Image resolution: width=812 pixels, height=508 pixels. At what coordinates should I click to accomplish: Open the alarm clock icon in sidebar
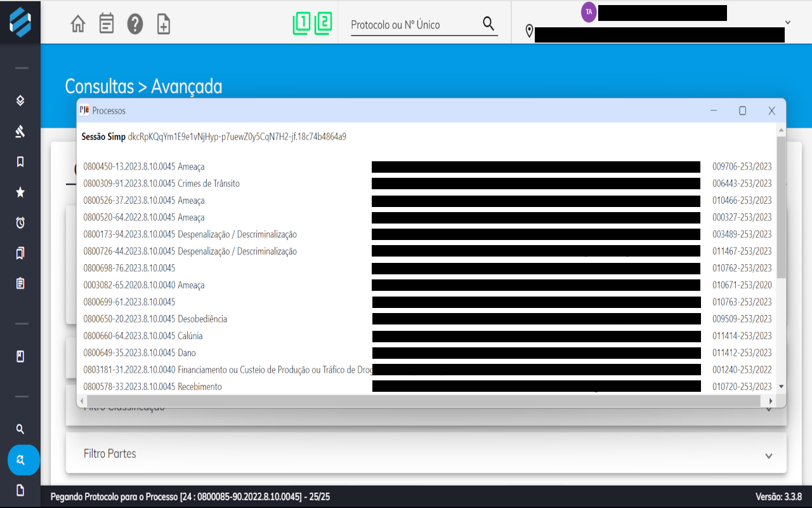20,223
